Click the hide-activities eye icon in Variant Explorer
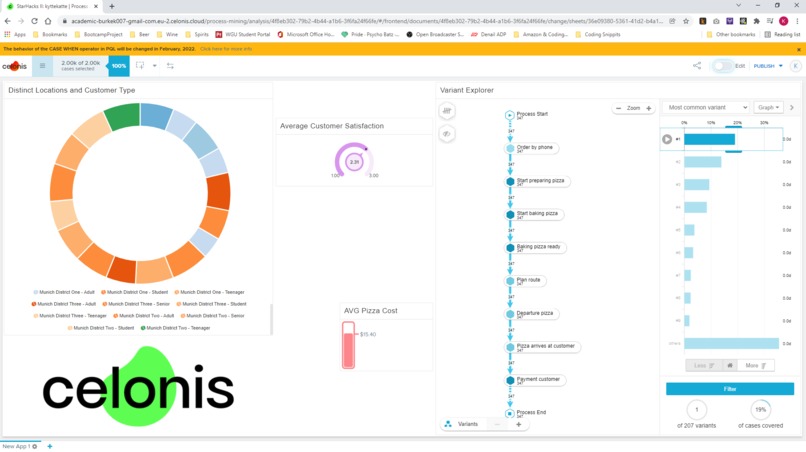 point(447,134)
